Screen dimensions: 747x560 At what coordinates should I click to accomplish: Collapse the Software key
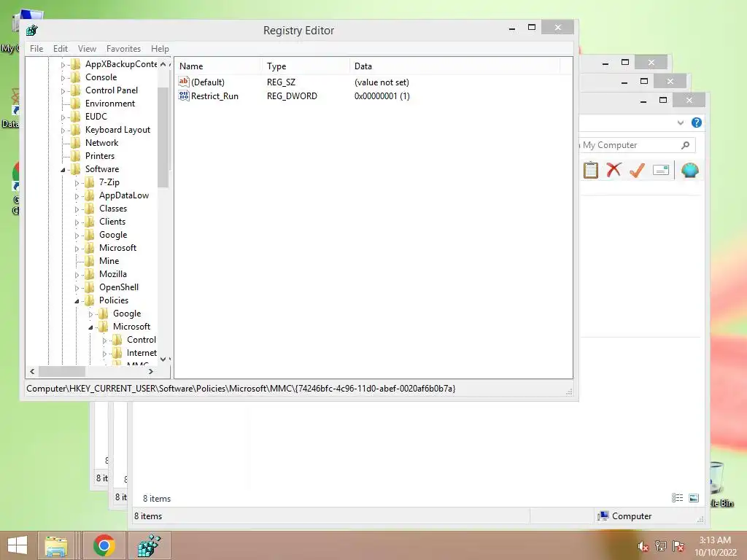[63, 169]
